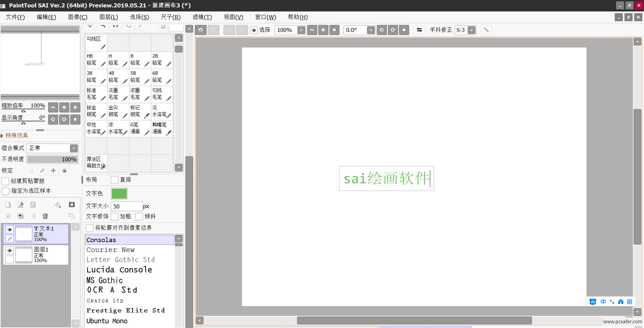Viewport: 644px width, 328px height.
Task: Expand the 特殊效果 section
Action: (x=15, y=135)
